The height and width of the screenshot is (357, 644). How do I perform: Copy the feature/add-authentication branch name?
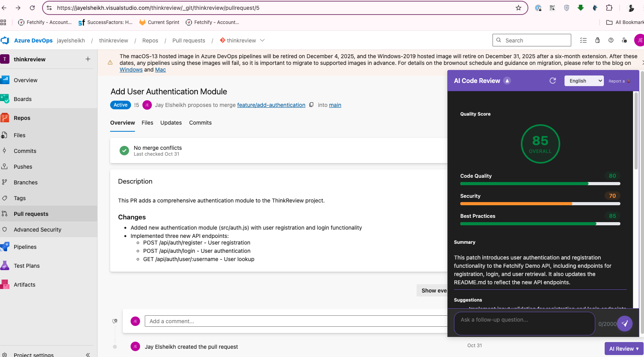pyautogui.click(x=311, y=105)
